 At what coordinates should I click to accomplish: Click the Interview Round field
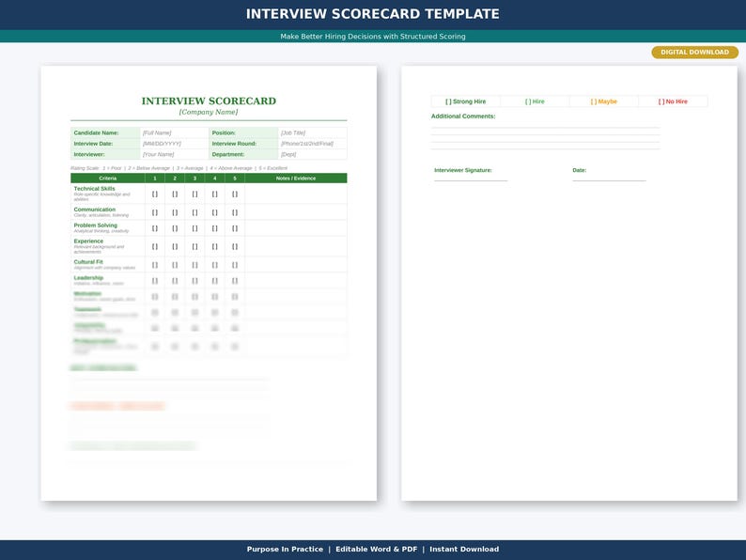pyautogui.click(x=313, y=143)
